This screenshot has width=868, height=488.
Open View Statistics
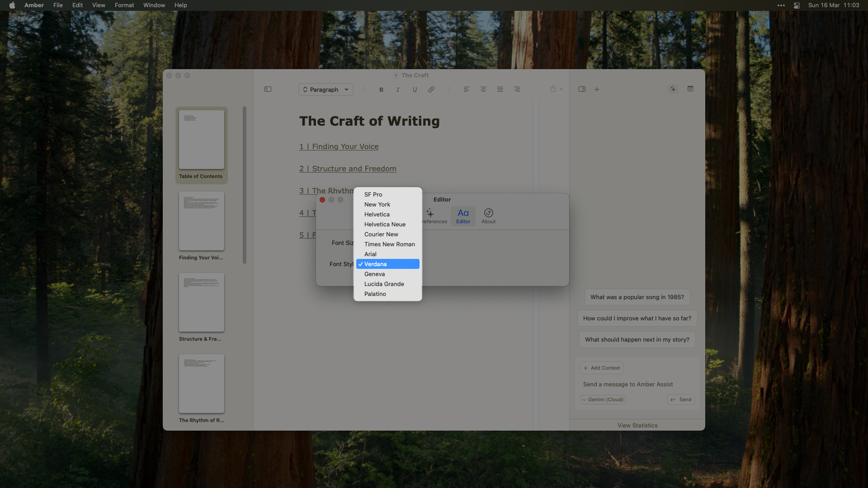(x=637, y=425)
